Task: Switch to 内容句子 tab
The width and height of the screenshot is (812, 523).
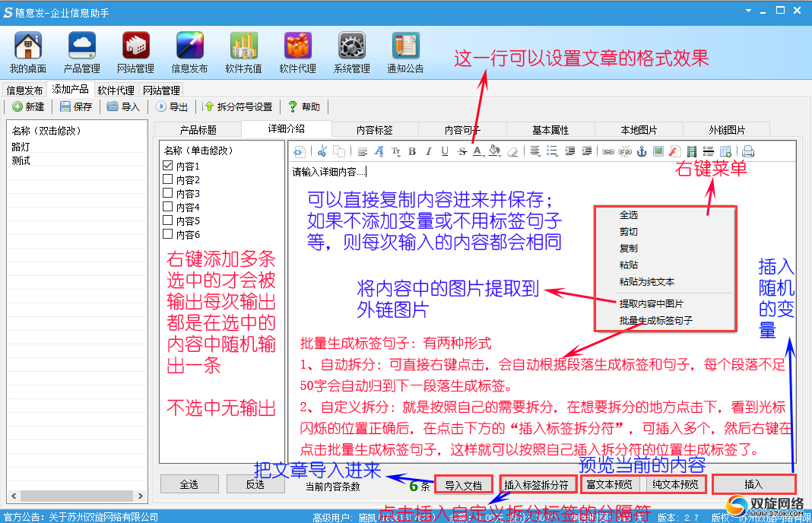Action: pos(462,130)
